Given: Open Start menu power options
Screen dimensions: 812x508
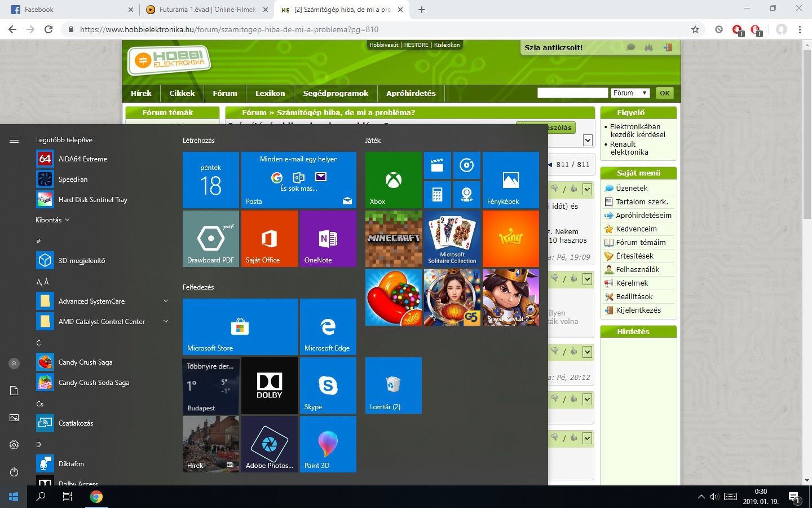Looking at the screenshot, I should [x=14, y=472].
